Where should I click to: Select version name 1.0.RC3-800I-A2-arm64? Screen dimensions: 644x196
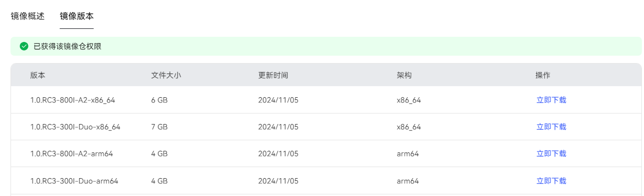click(71, 153)
